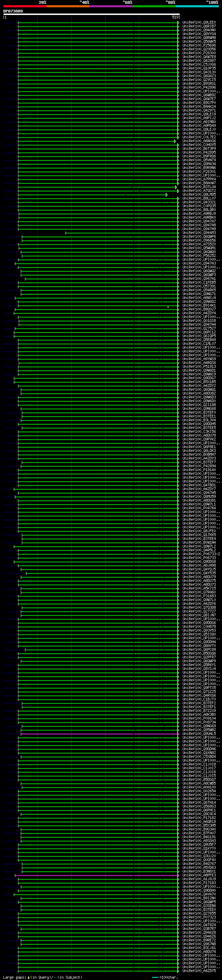Click the shortened A6N0G6 alignment arrowhead
This screenshot has width=222, height=980.
[175, 141]
